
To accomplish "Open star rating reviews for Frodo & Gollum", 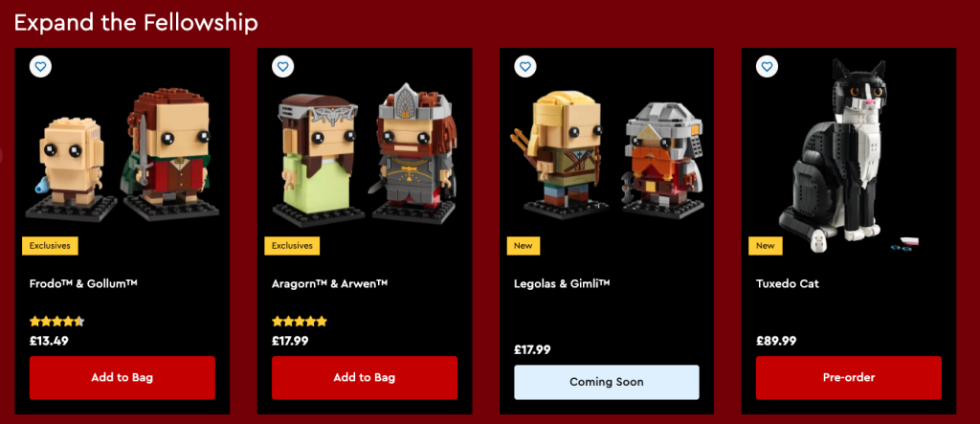I will pyautogui.click(x=56, y=322).
